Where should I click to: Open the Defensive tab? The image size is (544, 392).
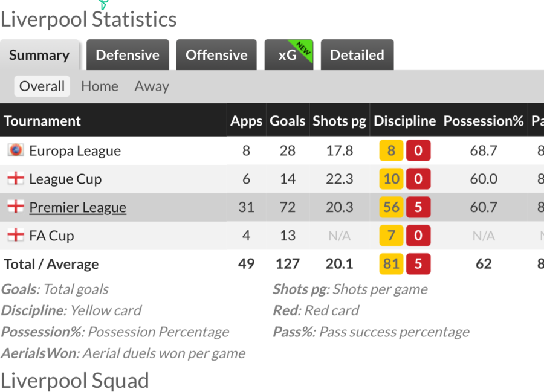(x=128, y=55)
